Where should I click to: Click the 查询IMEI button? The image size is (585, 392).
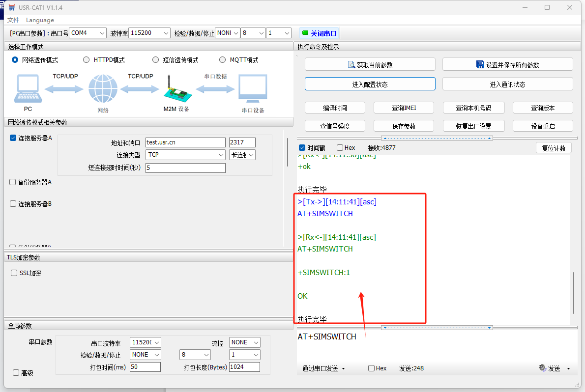pyautogui.click(x=404, y=108)
